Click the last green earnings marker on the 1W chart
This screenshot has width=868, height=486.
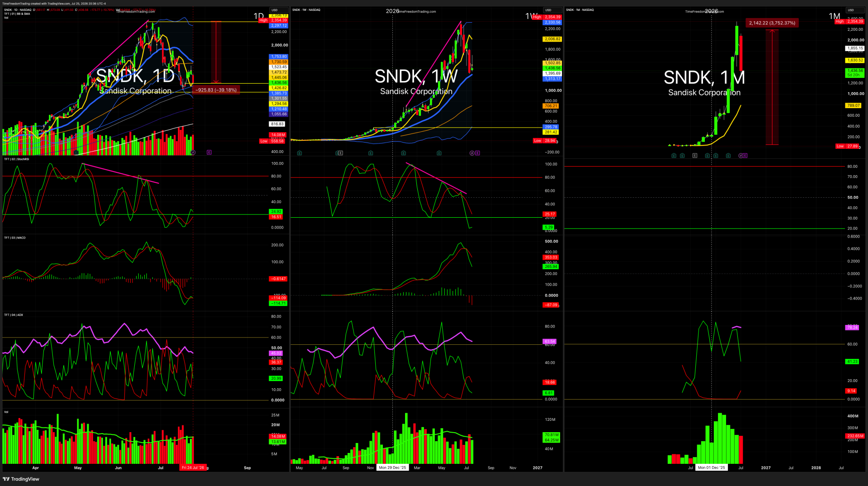coord(439,153)
